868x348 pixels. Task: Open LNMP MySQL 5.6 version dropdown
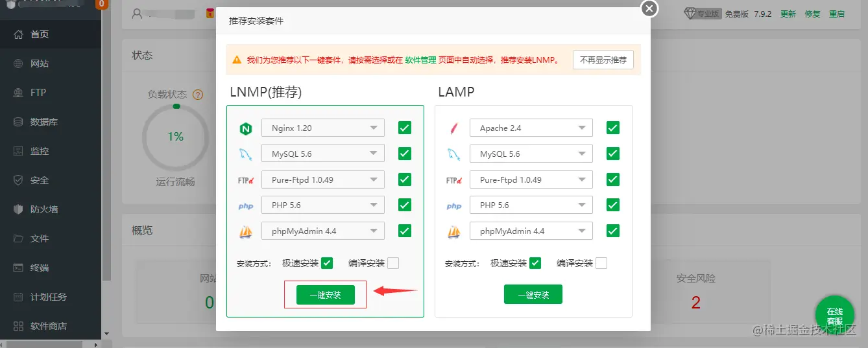pyautogui.click(x=323, y=154)
